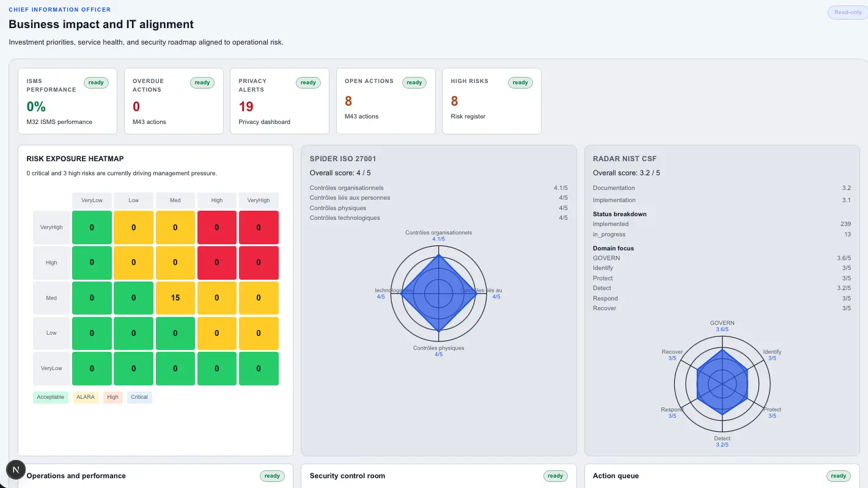868x488 pixels.
Task: Open the Open Actions card
Action: 386,101
